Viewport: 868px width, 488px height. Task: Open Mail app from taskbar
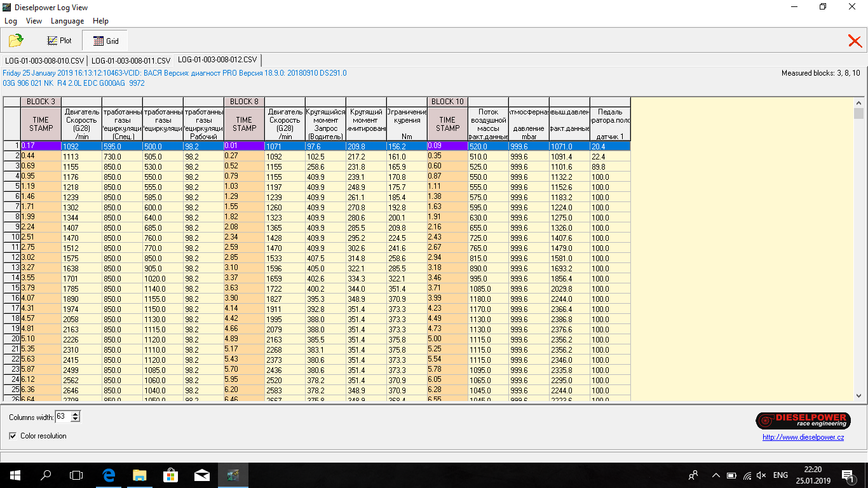click(202, 475)
